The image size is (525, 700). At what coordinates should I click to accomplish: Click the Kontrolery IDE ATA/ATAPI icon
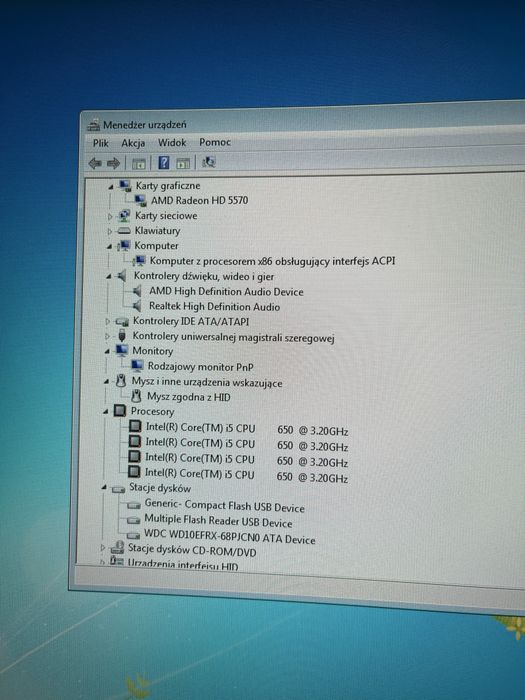point(122,321)
